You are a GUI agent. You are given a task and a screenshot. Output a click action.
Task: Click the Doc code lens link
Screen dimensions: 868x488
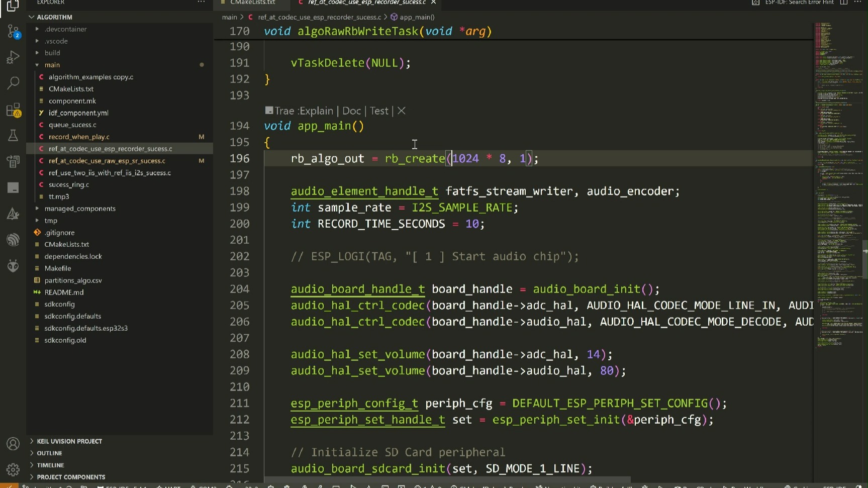click(x=352, y=111)
